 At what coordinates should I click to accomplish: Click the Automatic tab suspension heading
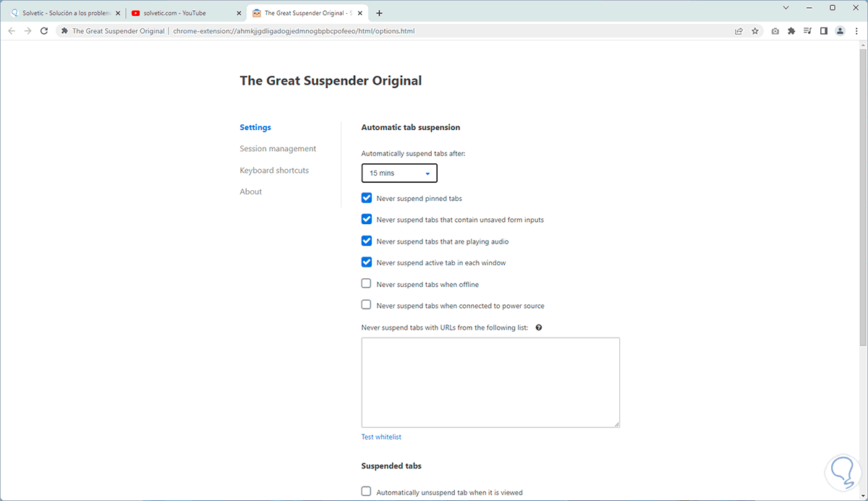pyautogui.click(x=410, y=127)
